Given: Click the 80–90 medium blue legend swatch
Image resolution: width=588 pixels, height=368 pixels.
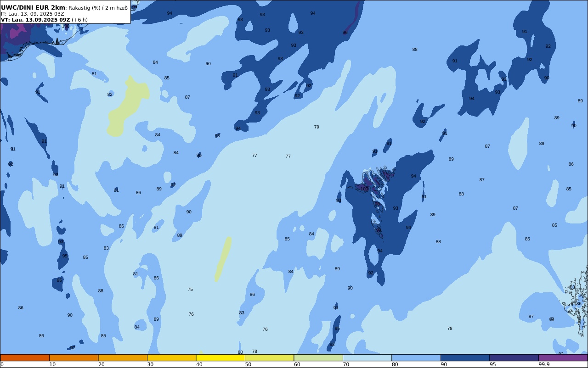Looking at the screenshot, I should [416, 357].
